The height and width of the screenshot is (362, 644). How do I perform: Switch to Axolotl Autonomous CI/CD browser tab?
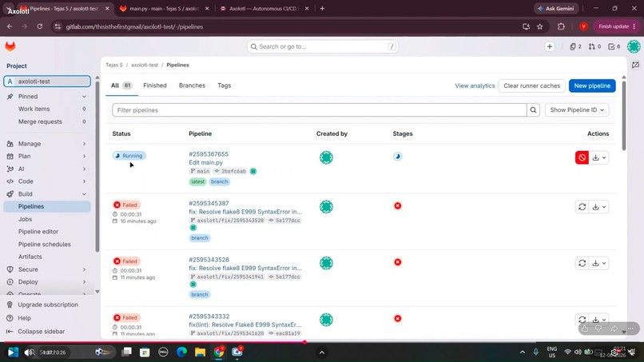[263, 9]
